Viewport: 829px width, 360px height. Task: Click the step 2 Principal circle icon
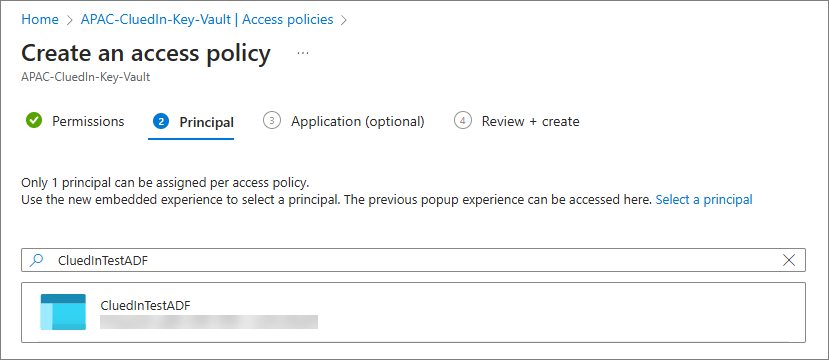pyautogui.click(x=161, y=122)
